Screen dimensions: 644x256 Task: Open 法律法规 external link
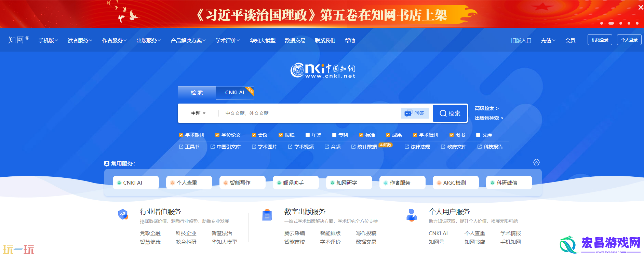pos(417,147)
